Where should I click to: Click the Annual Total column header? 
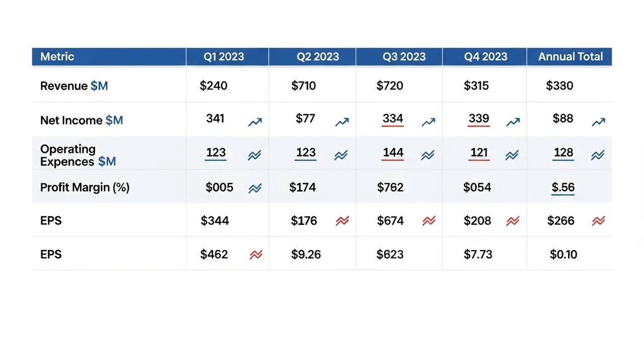570,57
